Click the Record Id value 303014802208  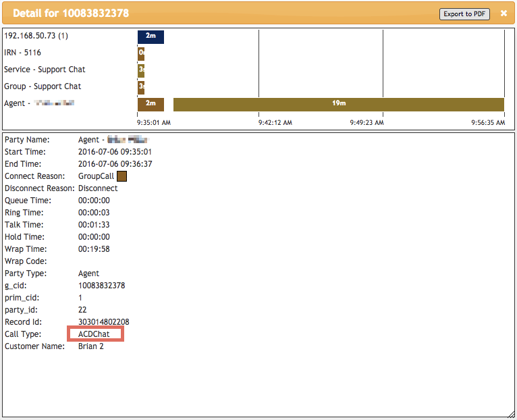coord(104,322)
